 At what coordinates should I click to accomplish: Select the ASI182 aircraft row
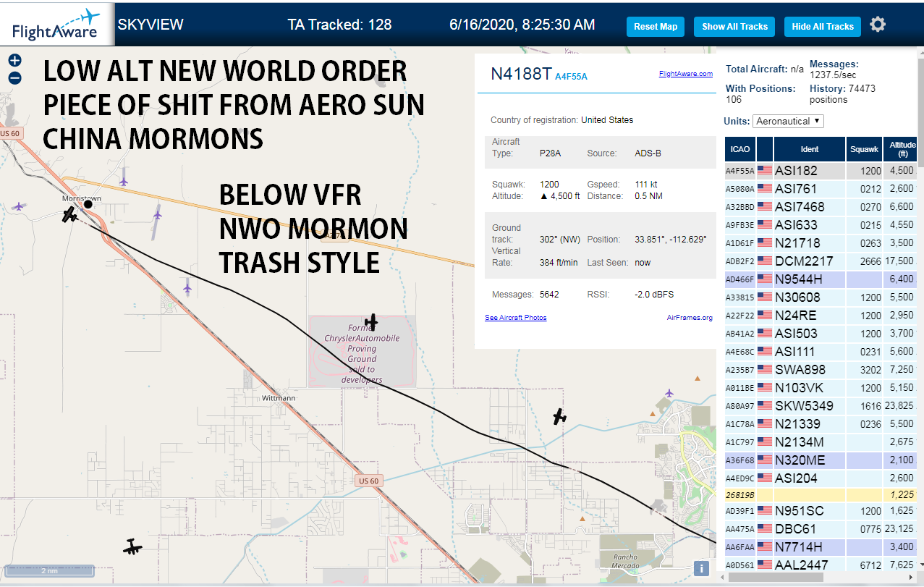tap(821, 171)
